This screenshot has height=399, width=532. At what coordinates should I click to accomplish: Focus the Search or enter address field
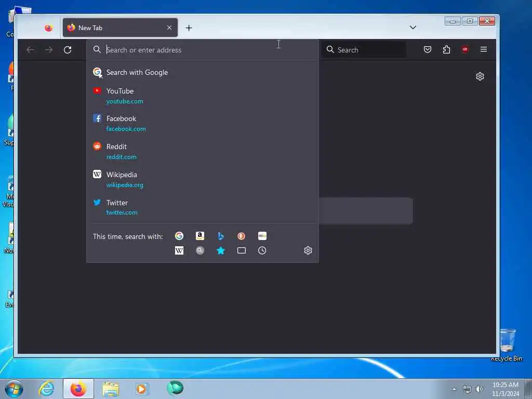203,50
